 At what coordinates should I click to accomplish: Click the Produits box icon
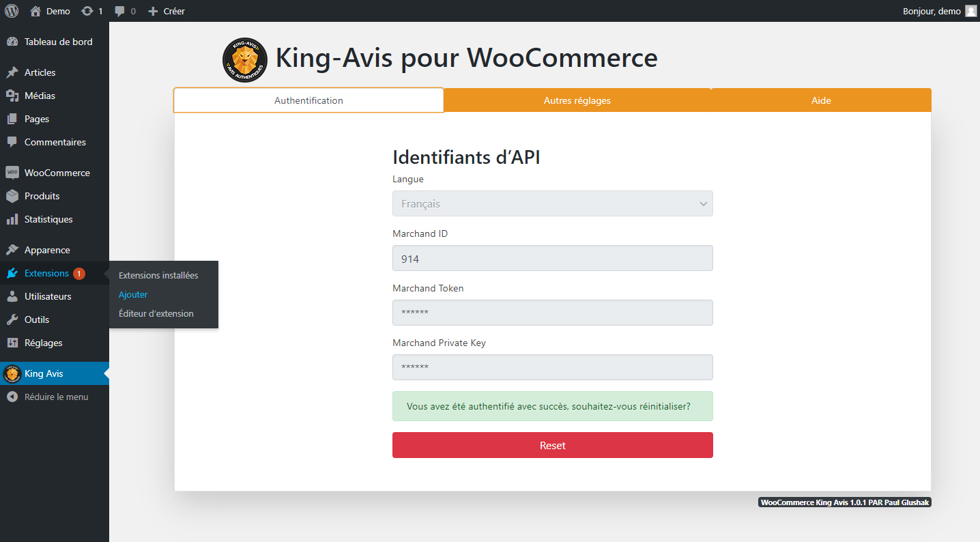point(12,196)
